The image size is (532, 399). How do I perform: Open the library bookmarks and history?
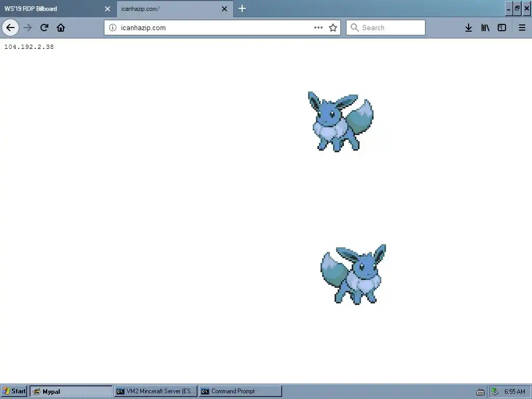tap(485, 28)
